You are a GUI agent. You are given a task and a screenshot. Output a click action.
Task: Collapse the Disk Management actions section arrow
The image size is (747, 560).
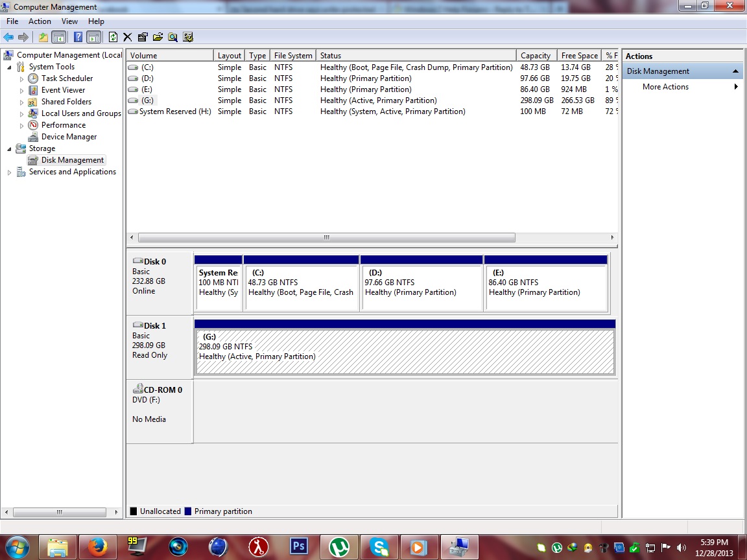pos(735,71)
